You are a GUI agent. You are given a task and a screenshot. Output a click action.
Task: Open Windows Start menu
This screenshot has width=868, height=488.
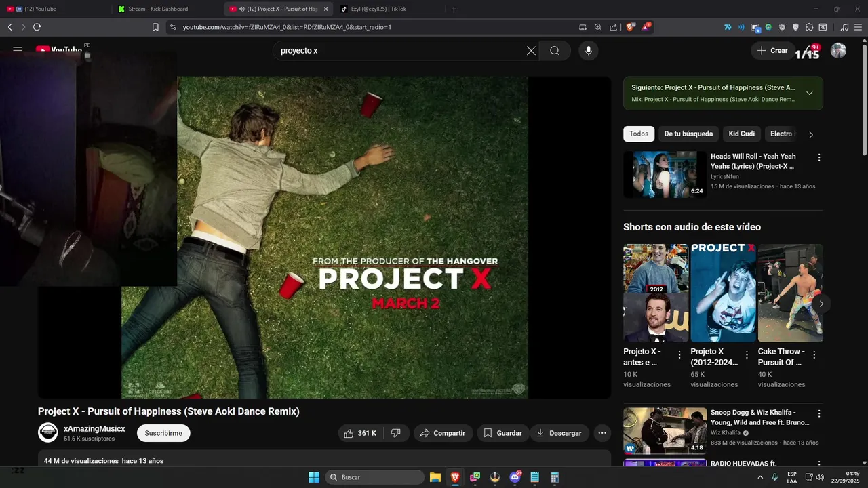pyautogui.click(x=314, y=477)
